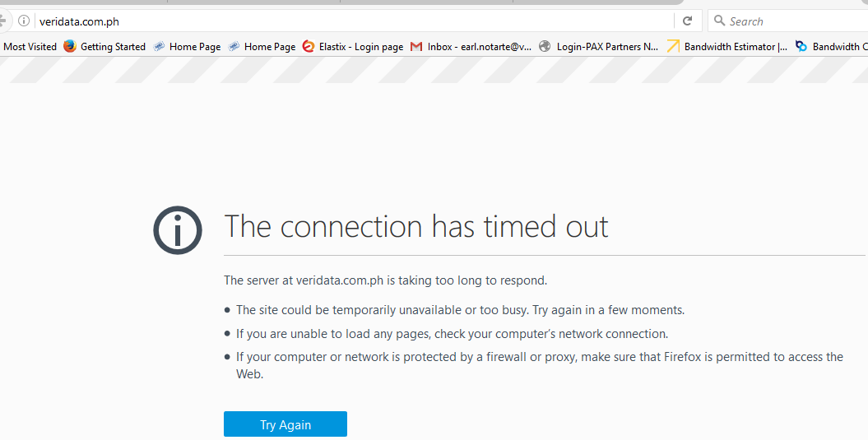
Task: Click the search magnifier icon
Action: pyautogui.click(x=719, y=21)
